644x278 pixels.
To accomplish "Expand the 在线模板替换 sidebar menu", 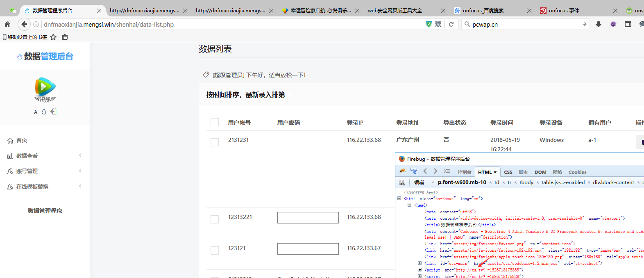I will (45, 187).
